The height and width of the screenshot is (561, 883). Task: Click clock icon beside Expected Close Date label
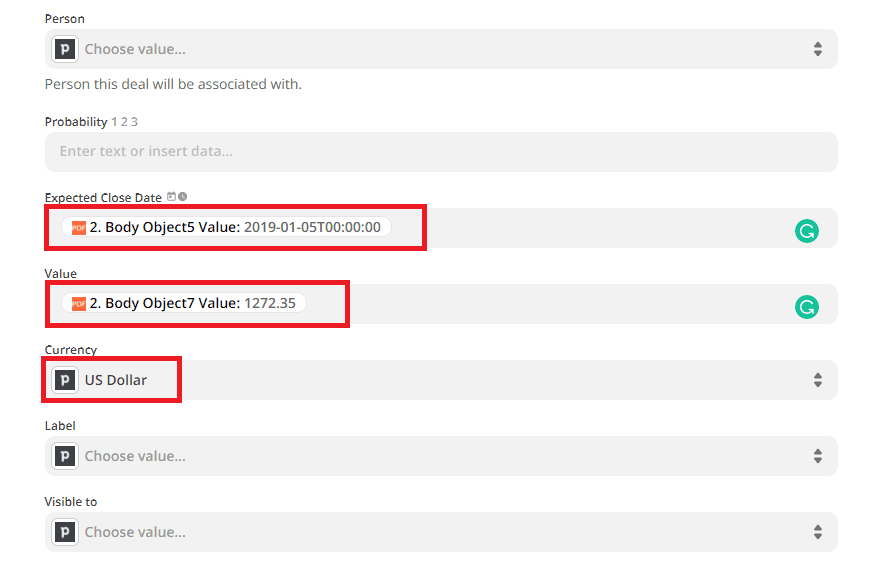click(182, 197)
